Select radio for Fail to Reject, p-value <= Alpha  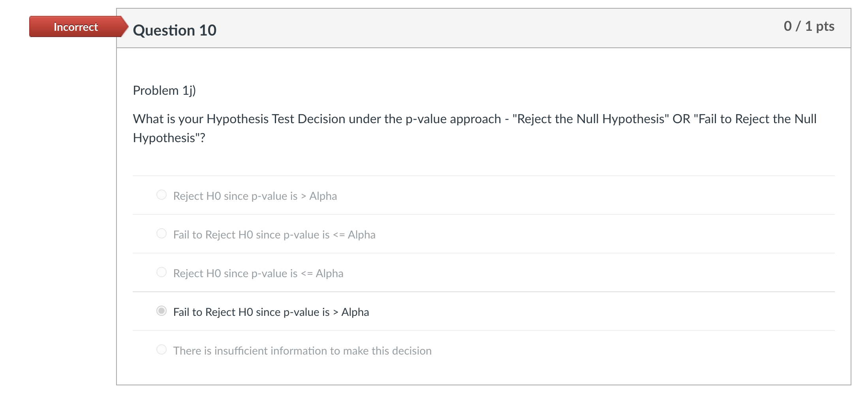coord(162,233)
